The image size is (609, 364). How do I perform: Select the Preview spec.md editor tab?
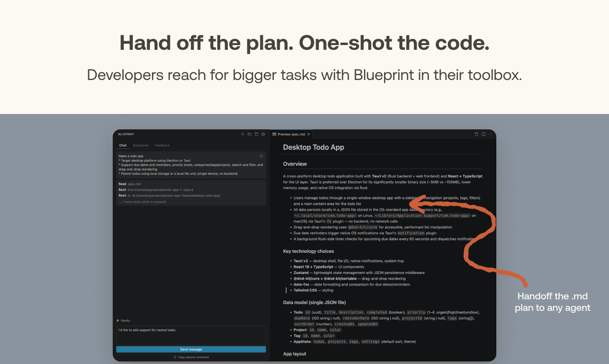point(291,134)
